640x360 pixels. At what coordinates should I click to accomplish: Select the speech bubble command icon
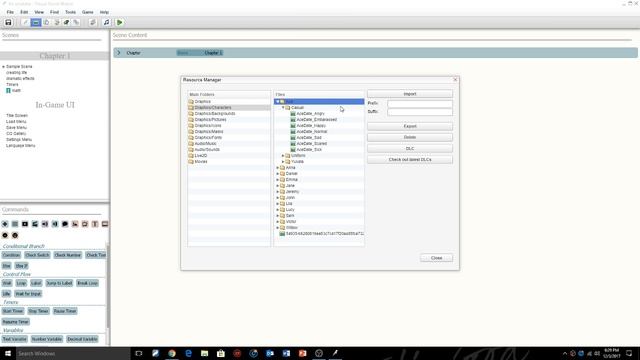(x=65, y=224)
